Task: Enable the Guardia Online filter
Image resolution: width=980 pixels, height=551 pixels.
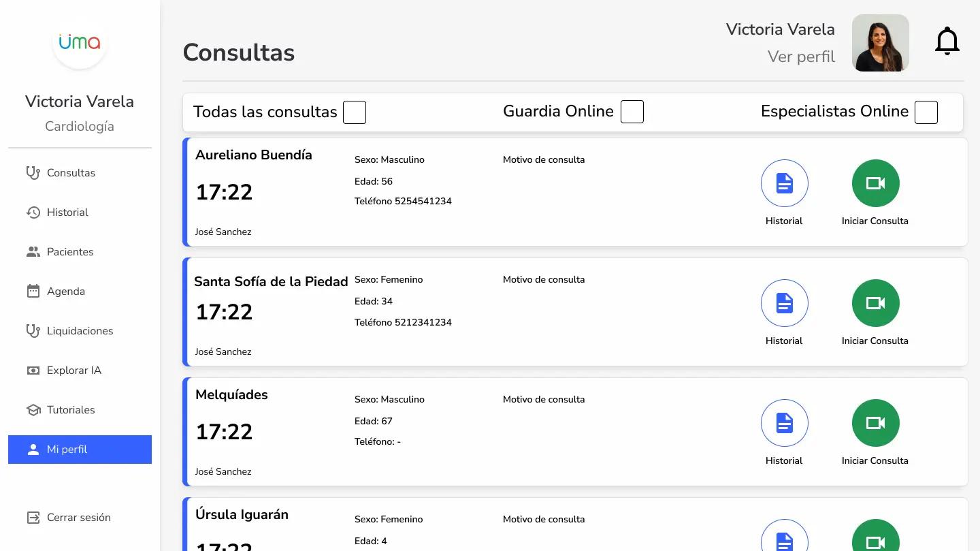Action: (632, 112)
